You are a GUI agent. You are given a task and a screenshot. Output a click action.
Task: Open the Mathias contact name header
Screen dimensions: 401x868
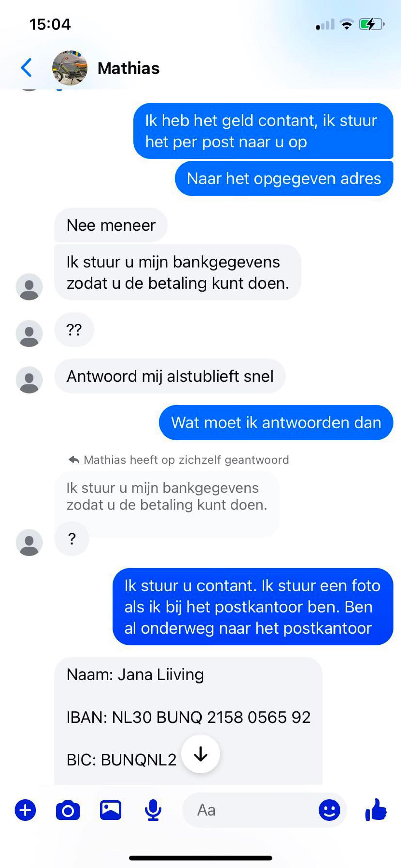tap(128, 68)
